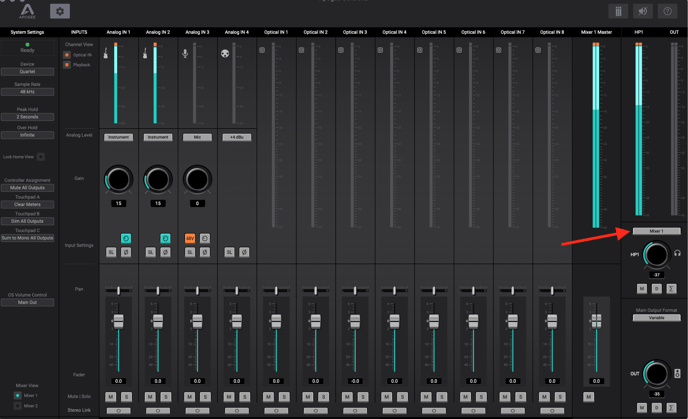Toggle the cyan group button on Analog IN 1
Image resolution: width=688 pixels, height=419 pixels.
tap(126, 238)
